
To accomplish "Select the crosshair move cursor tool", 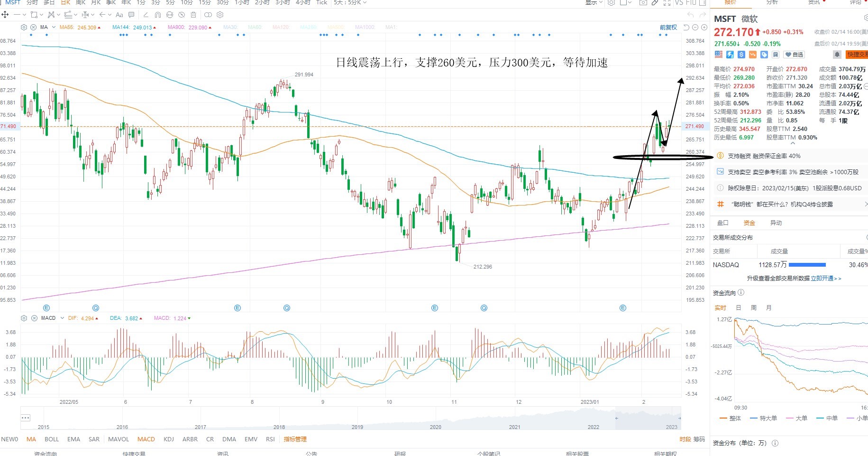I will click(5, 15).
